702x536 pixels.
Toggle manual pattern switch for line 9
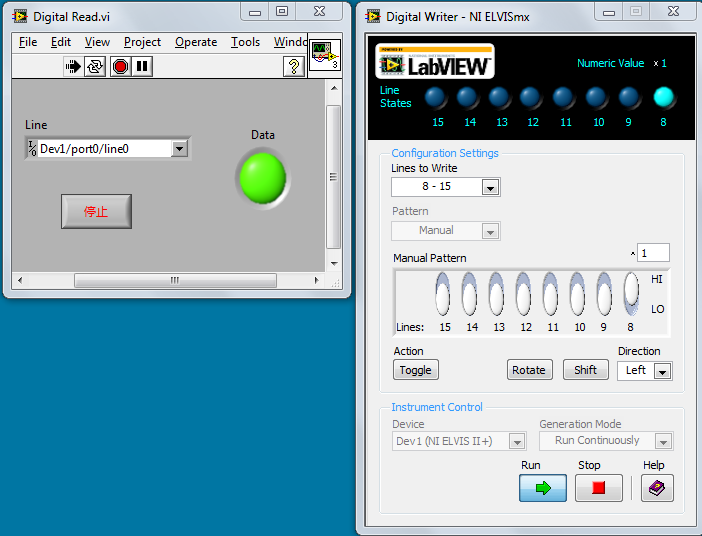(x=604, y=294)
